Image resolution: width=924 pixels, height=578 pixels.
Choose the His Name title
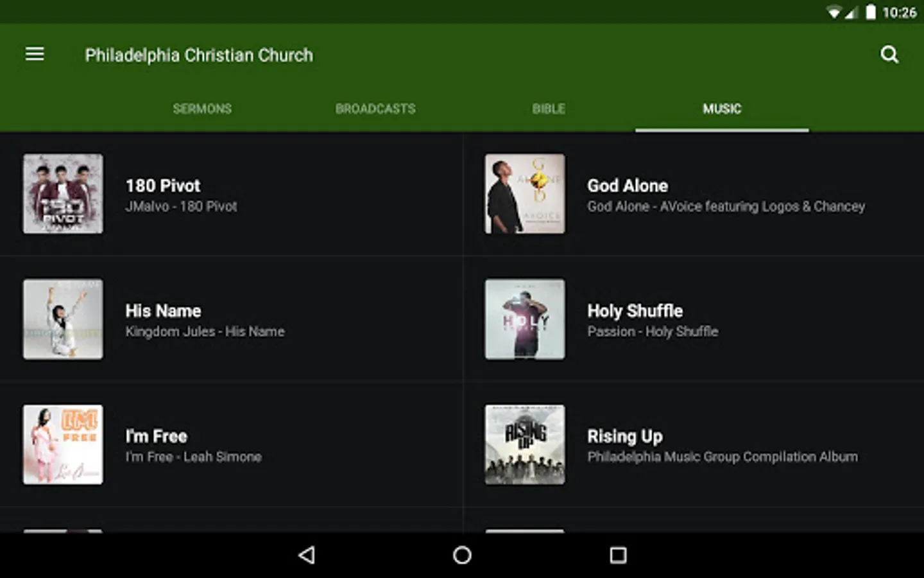point(163,311)
